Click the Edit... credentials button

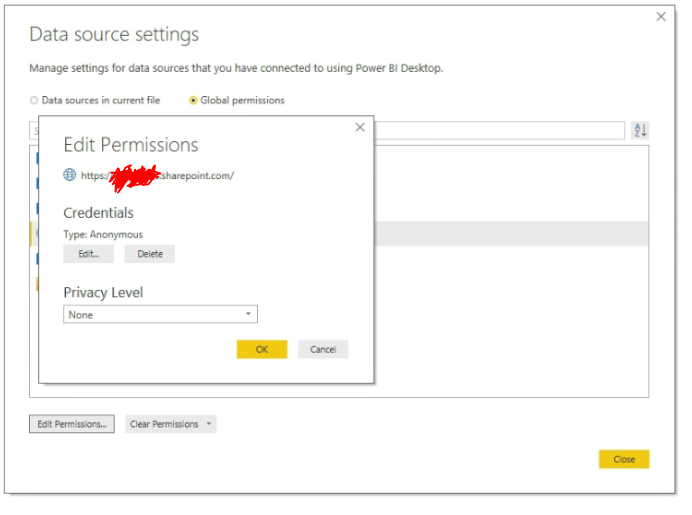[x=89, y=254]
